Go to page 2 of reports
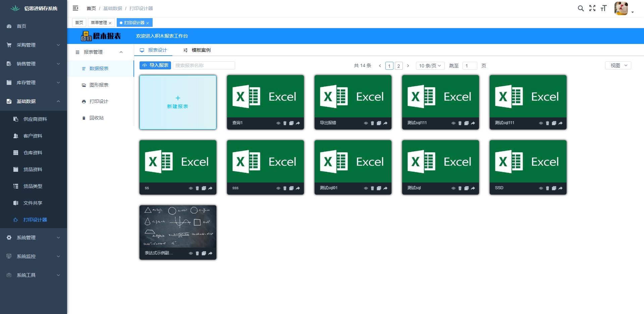The image size is (644, 314). [398, 66]
